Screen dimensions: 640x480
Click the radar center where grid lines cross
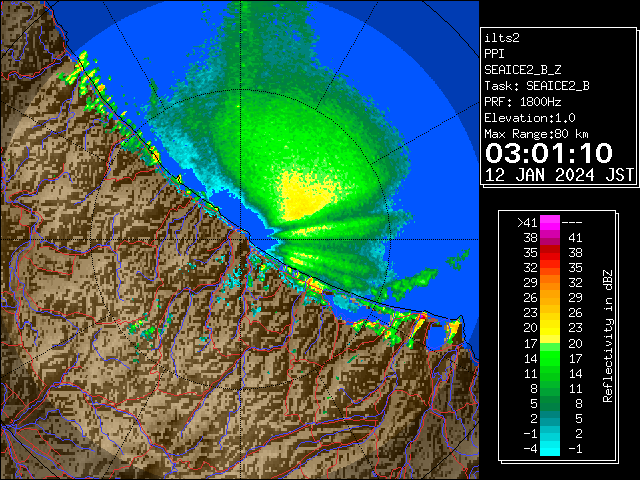(x=241, y=240)
